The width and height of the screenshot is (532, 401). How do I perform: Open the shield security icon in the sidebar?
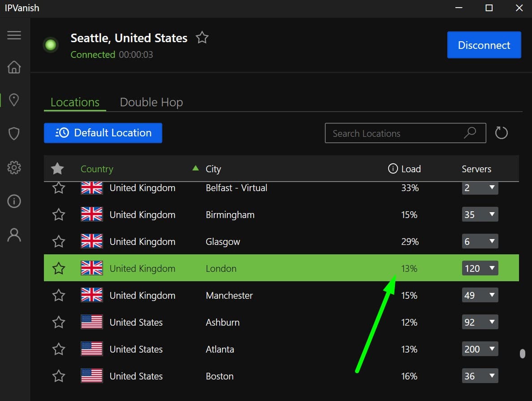coord(14,134)
